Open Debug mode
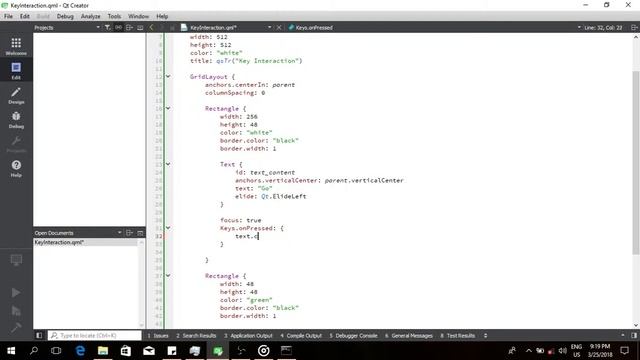This screenshot has width=640, height=360. tap(16, 120)
